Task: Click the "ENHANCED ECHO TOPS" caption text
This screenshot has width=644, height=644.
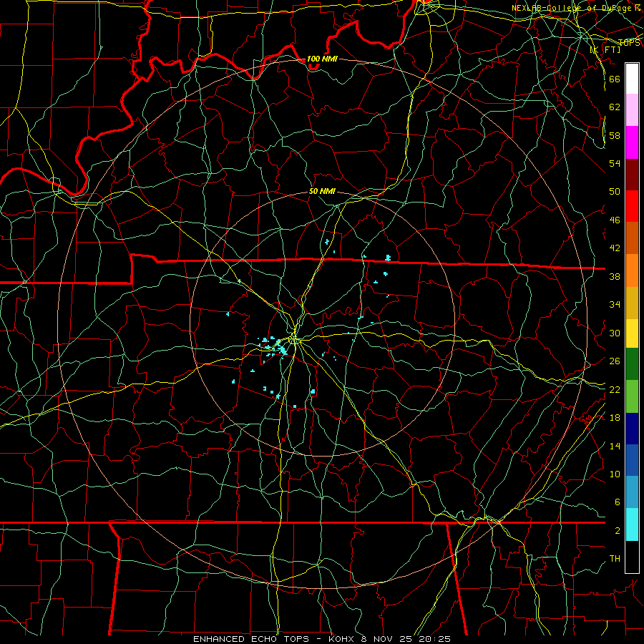Action: pyautogui.click(x=251, y=639)
